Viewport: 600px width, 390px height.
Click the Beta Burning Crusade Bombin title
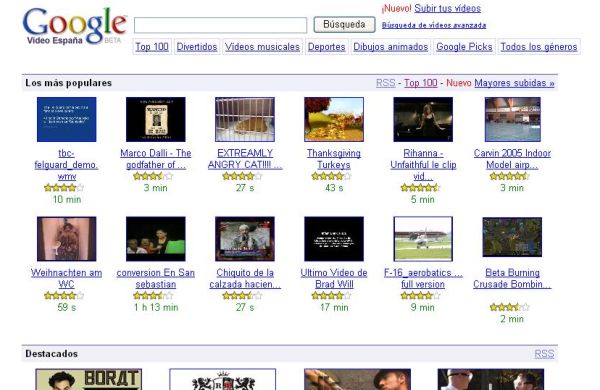point(512,279)
